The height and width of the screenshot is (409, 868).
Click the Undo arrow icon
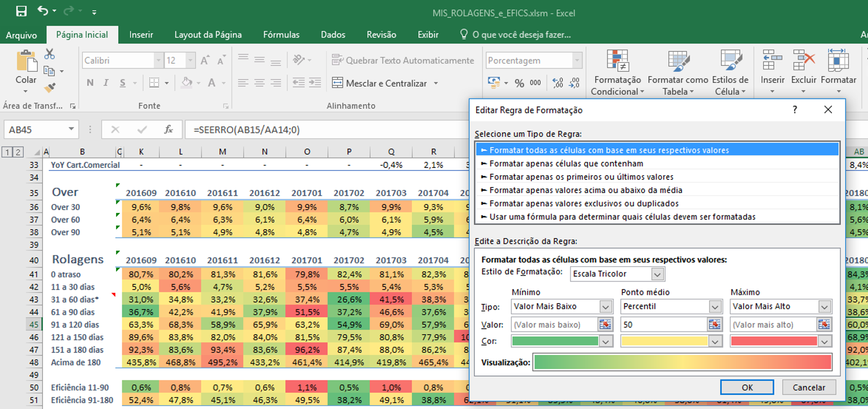pos(43,11)
